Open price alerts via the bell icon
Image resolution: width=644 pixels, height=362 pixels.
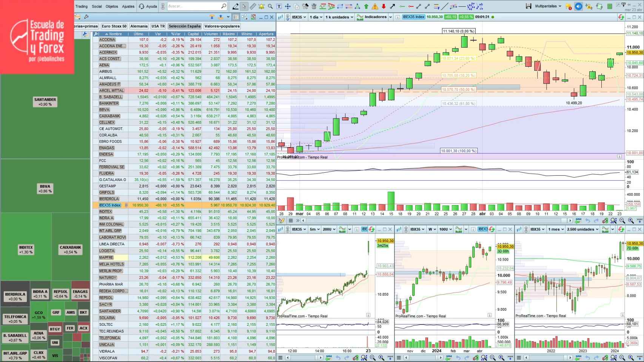pyautogui.click(x=261, y=6)
